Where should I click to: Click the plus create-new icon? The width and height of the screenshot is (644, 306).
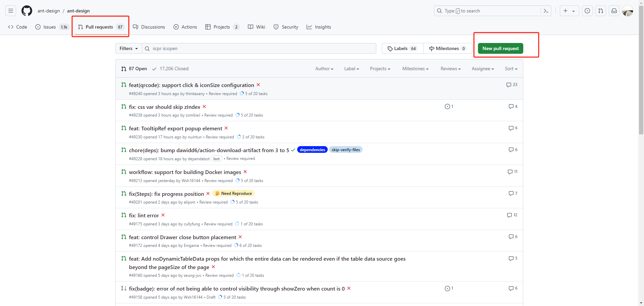tap(566, 11)
